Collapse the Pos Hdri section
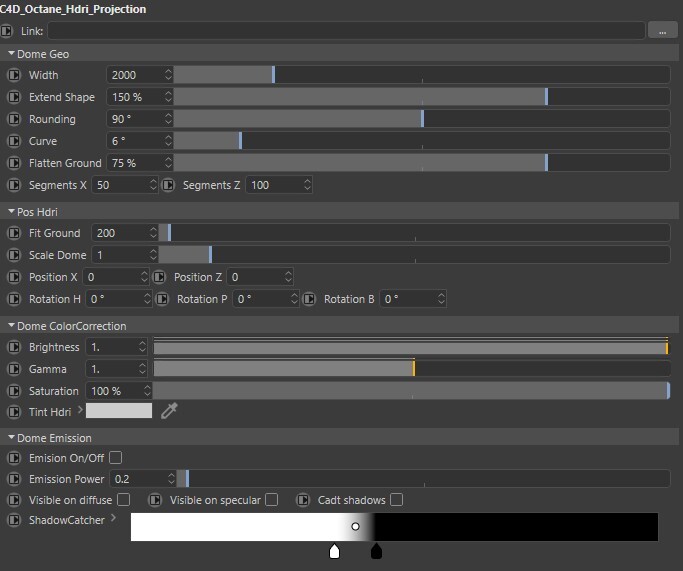The image size is (683, 571). click(11, 211)
